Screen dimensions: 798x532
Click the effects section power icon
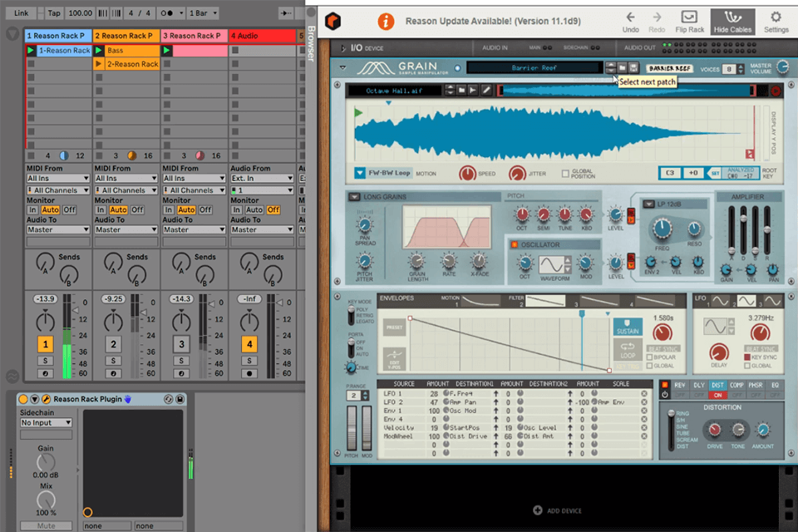(665, 395)
